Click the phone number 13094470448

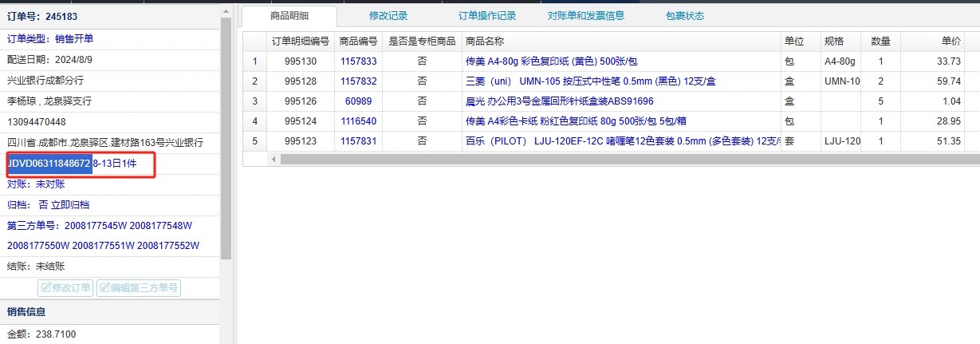click(x=37, y=122)
